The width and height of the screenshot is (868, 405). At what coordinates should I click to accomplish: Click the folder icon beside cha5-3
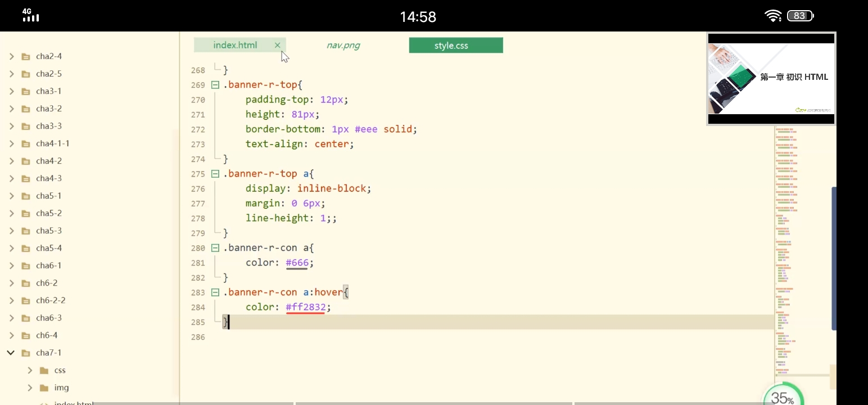[x=25, y=231]
